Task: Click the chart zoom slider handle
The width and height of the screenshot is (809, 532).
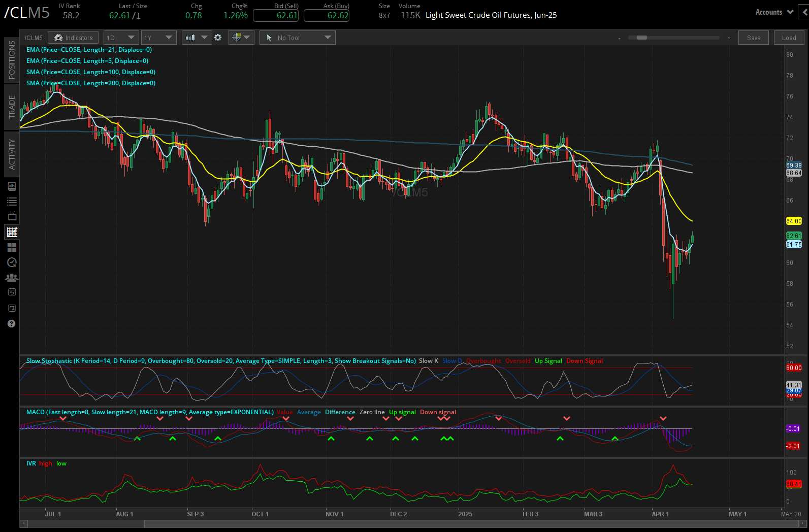Action: click(x=642, y=38)
